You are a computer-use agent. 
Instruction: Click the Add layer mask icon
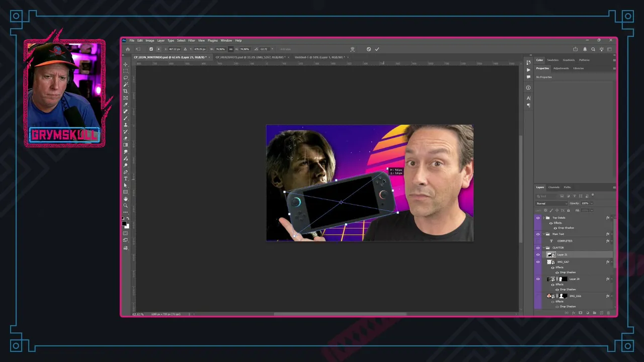coord(581,313)
